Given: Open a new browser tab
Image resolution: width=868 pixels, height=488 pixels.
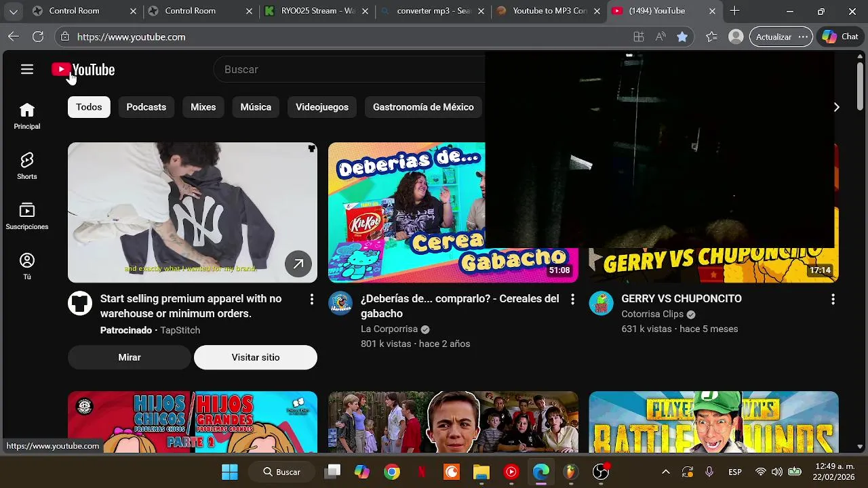Looking at the screenshot, I should [x=734, y=11].
